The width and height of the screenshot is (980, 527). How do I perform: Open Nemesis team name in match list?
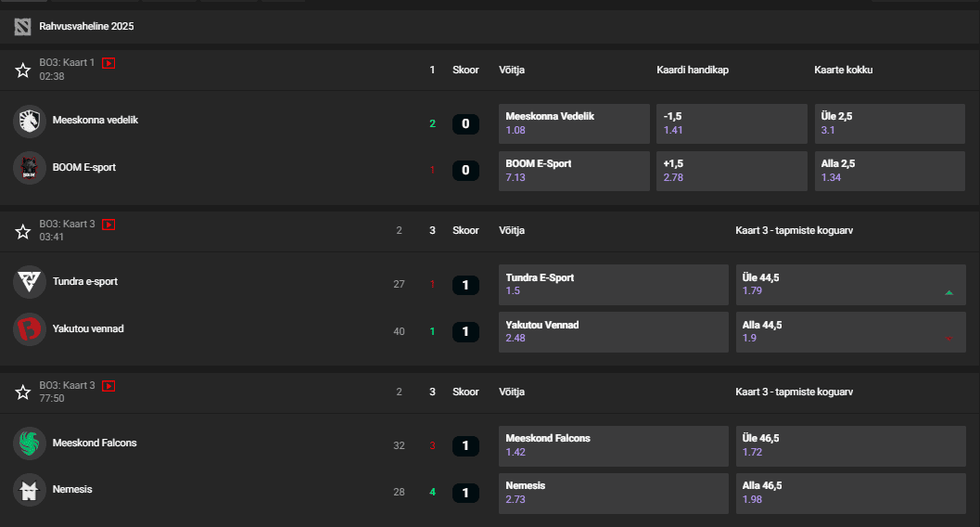[x=72, y=490]
